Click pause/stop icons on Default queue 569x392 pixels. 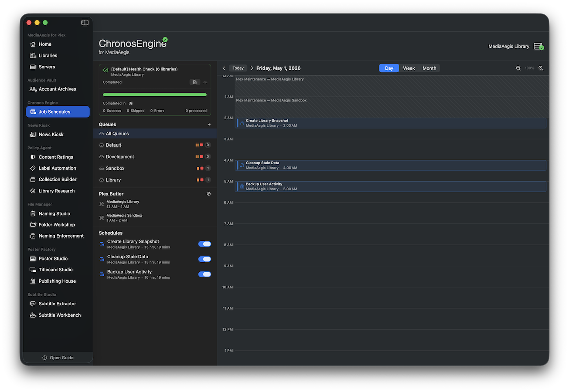tap(199, 145)
